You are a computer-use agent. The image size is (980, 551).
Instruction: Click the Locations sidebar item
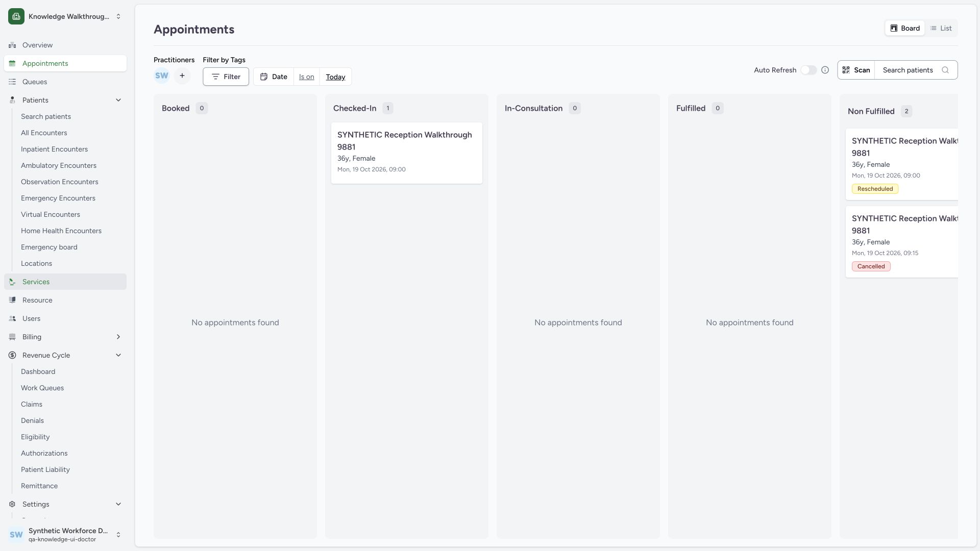click(36, 263)
